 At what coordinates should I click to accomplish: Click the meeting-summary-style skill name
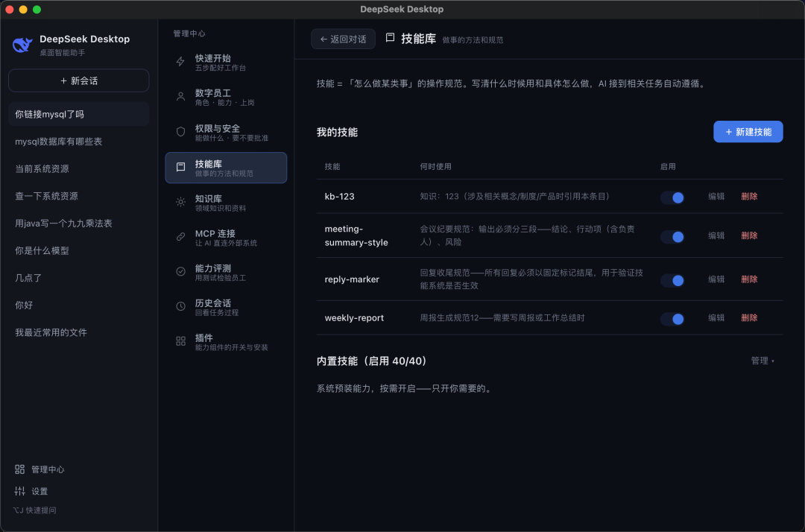356,235
